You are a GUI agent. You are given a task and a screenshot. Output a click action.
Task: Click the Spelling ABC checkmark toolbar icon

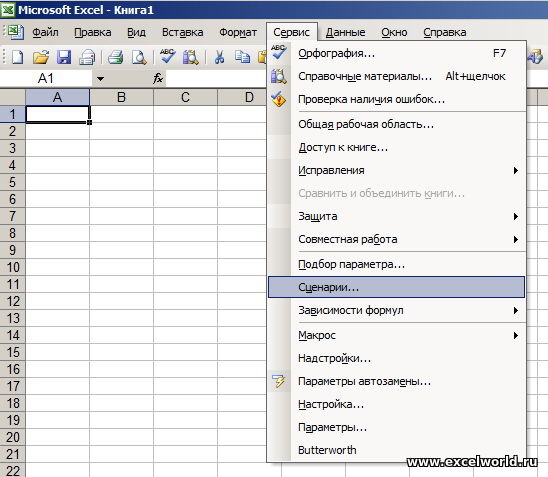(x=167, y=56)
